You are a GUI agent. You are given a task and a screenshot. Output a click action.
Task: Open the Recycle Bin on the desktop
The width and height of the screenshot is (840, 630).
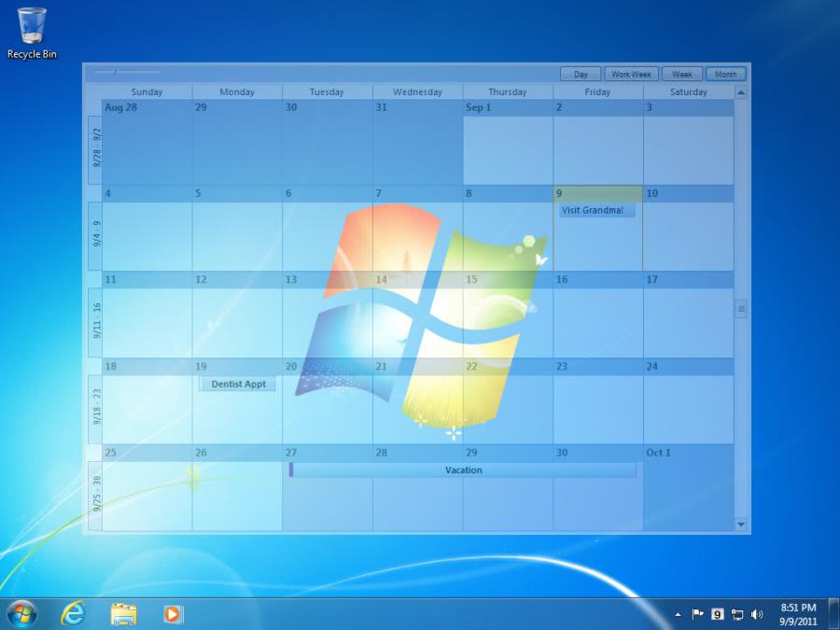point(32,26)
